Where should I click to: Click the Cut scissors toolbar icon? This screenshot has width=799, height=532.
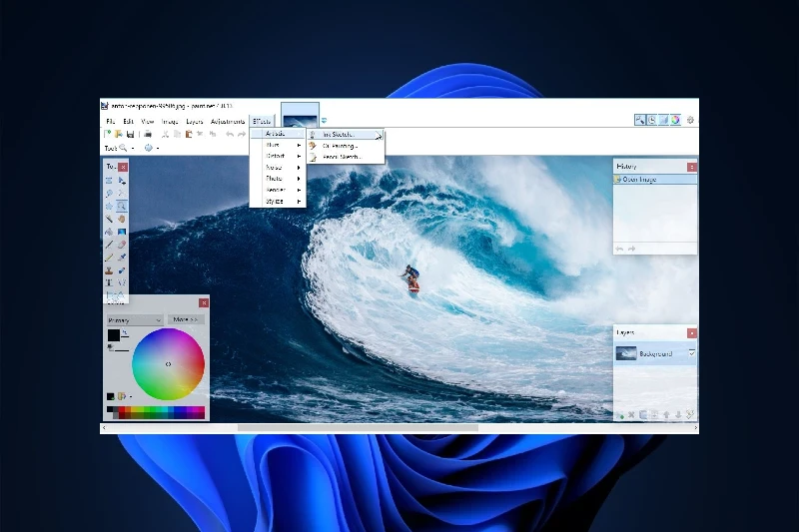pyautogui.click(x=165, y=134)
